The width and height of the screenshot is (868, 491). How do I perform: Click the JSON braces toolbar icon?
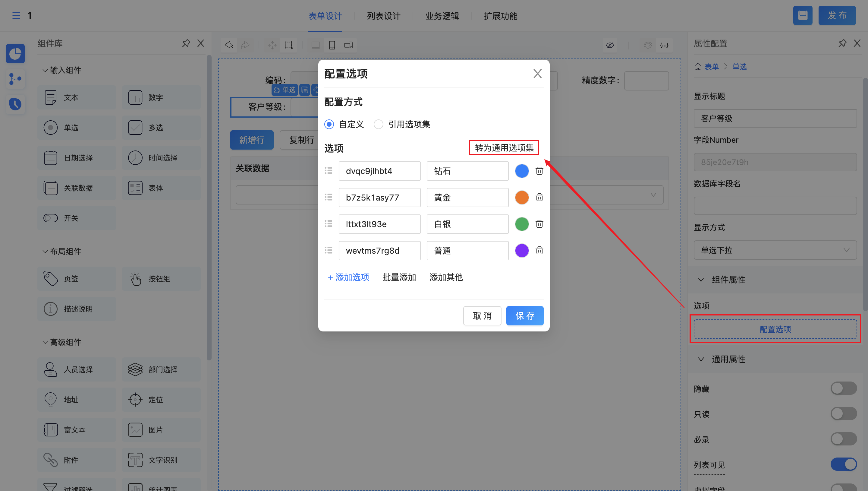click(664, 45)
